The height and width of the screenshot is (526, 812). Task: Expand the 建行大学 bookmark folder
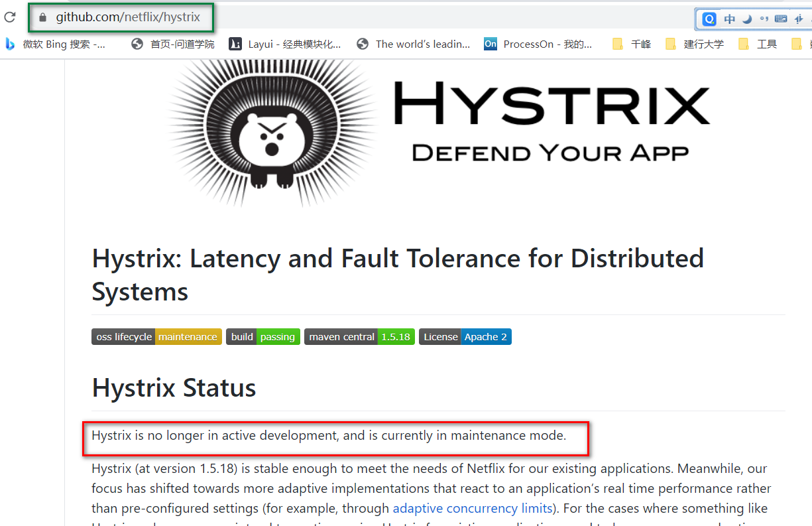point(695,44)
